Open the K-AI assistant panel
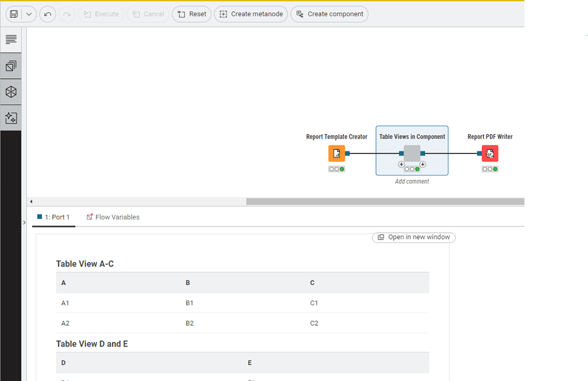588x381 pixels. click(10, 118)
